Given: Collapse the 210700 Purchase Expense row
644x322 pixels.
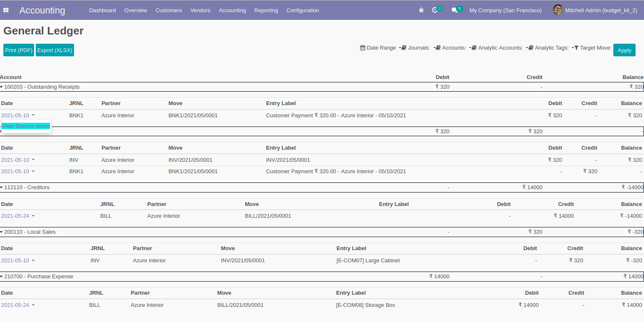Looking at the screenshot, I should [x=38, y=277].
